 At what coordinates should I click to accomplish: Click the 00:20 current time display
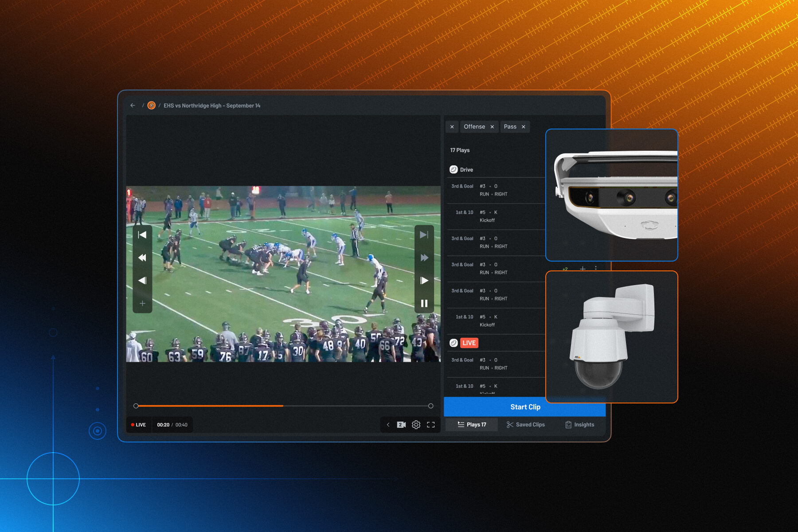click(163, 425)
